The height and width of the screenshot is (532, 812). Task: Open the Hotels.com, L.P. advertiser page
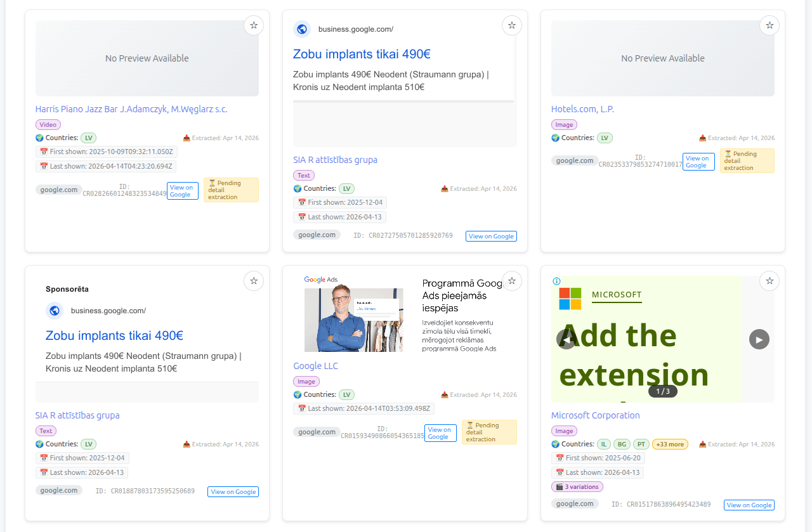pyautogui.click(x=582, y=108)
